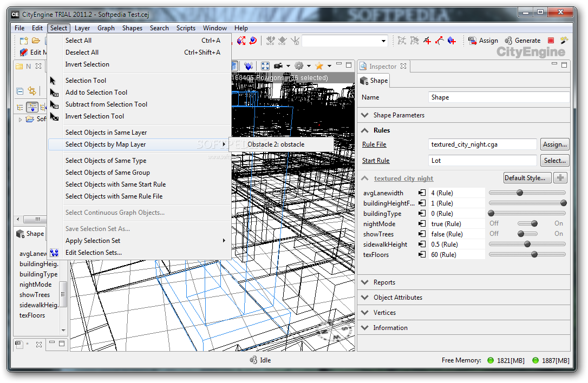Collapse the textured_city_night section
This screenshot has width=588, height=383.
pyautogui.click(x=365, y=179)
